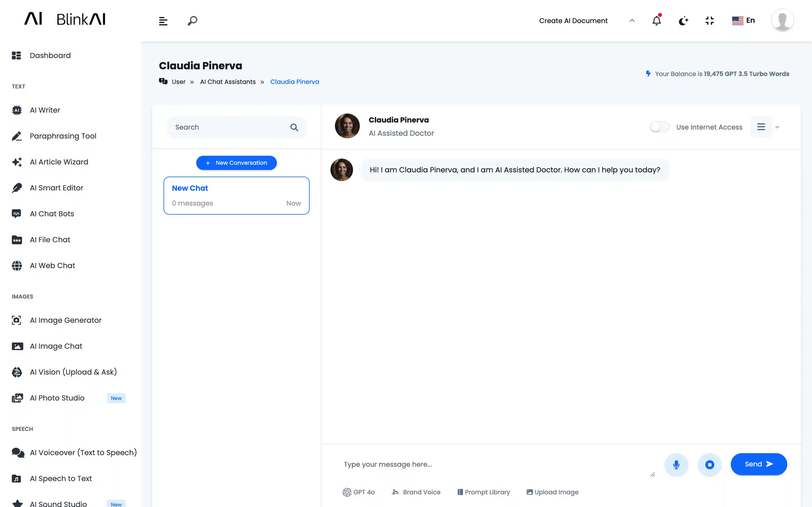Exit fullscreen with the compress icon
Viewport: 812px width, 507px height.
tap(709, 21)
